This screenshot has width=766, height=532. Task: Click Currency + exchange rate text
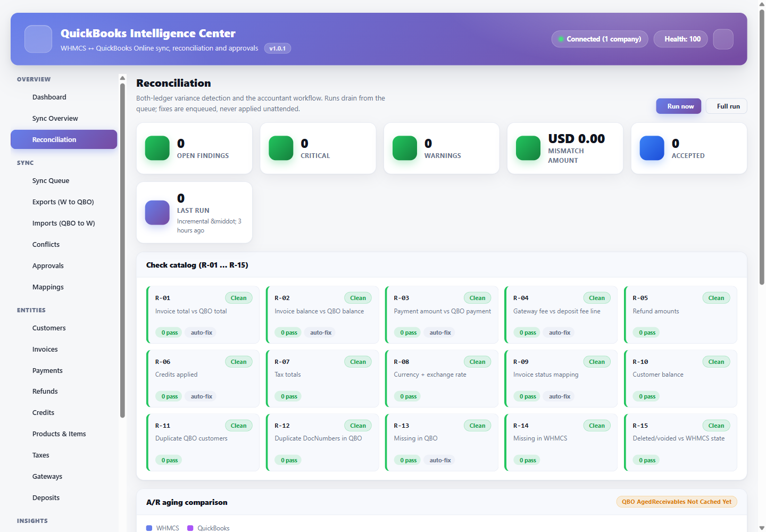430,375
